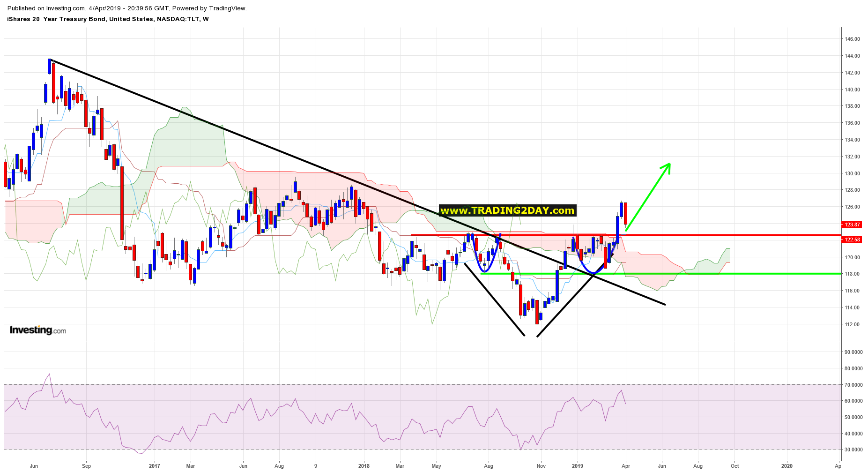Click the www.TRADING2DAY.com banner text
The height and width of the screenshot is (472, 868).
point(507,210)
